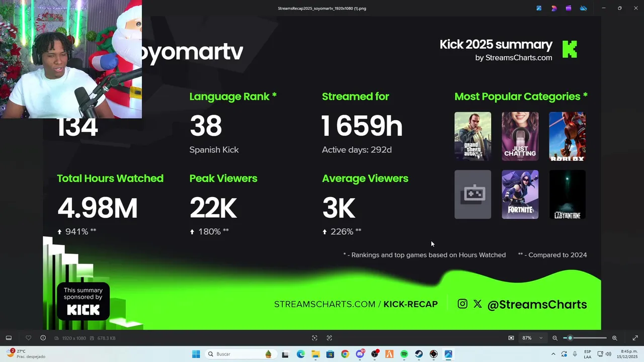Click the 678.3 KB file size text
Screen dimensions: 644x362
tap(106, 338)
